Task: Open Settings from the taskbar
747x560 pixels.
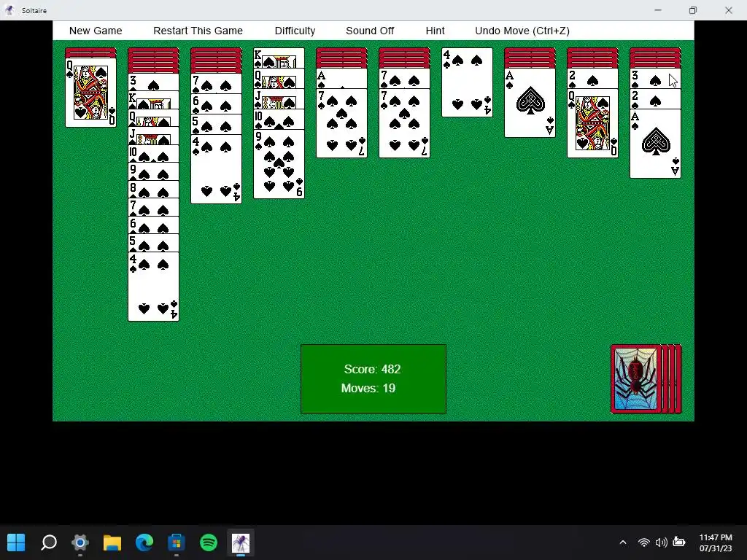Action: click(80, 542)
